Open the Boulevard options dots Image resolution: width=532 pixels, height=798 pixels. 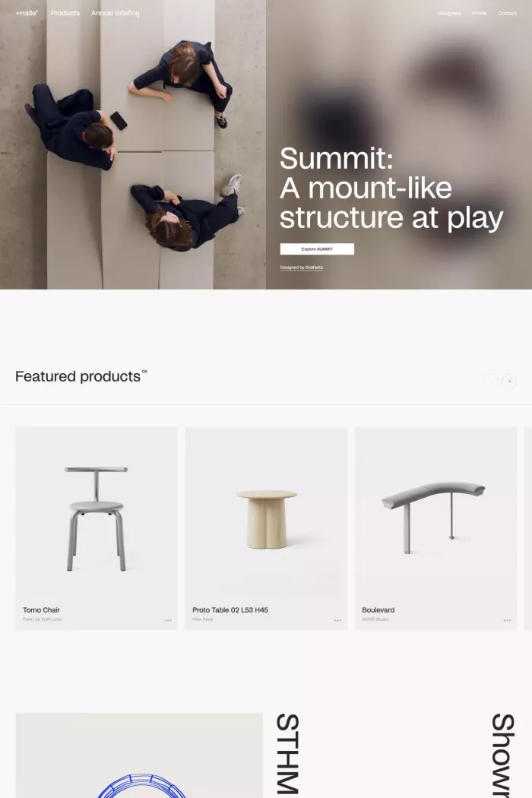507,620
